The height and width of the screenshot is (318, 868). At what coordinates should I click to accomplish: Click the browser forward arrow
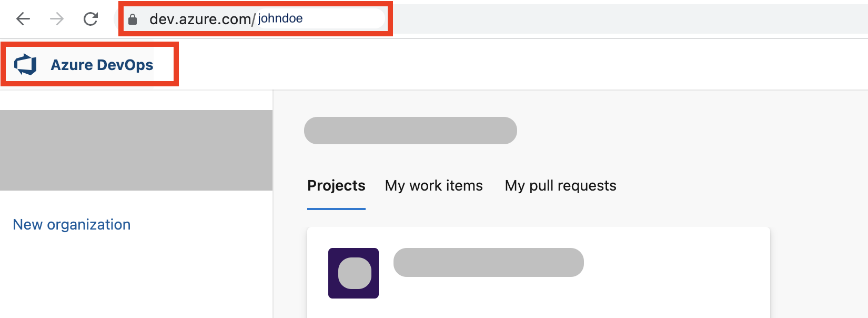(57, 19)
